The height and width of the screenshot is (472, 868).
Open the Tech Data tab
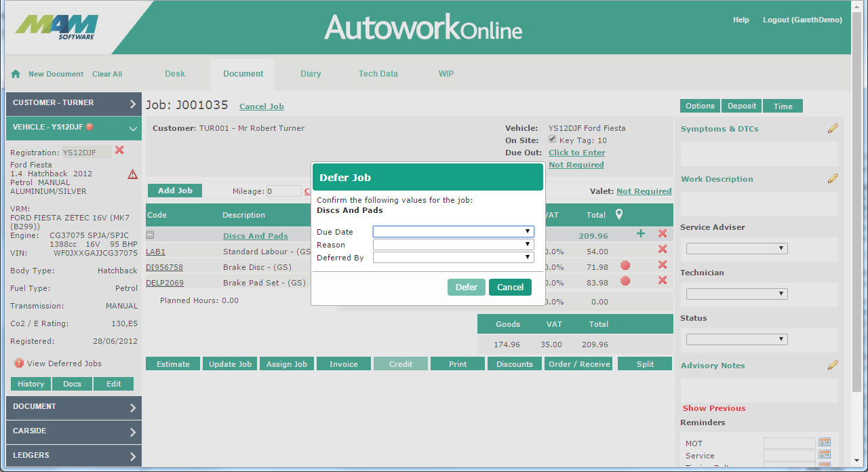coord(378,74)
